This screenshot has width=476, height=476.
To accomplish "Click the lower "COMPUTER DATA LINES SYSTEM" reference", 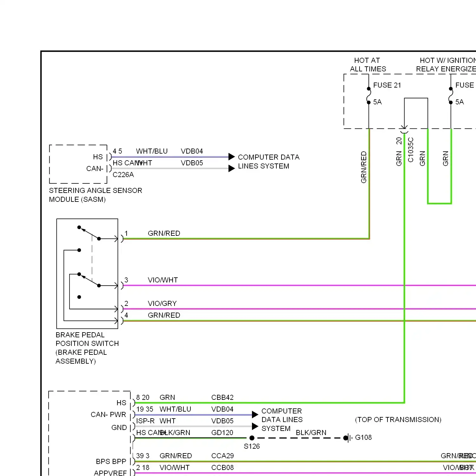I will (x=282, y=420).
